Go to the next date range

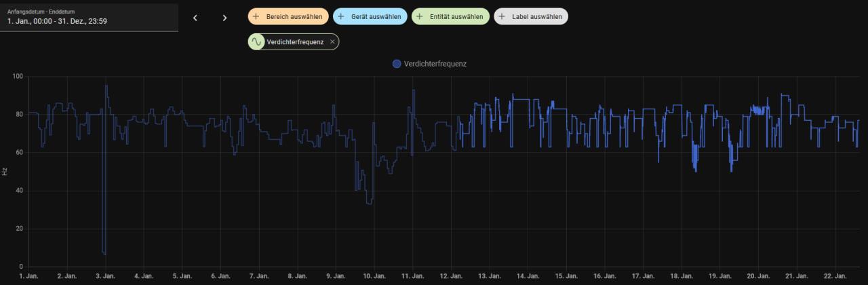225,18
